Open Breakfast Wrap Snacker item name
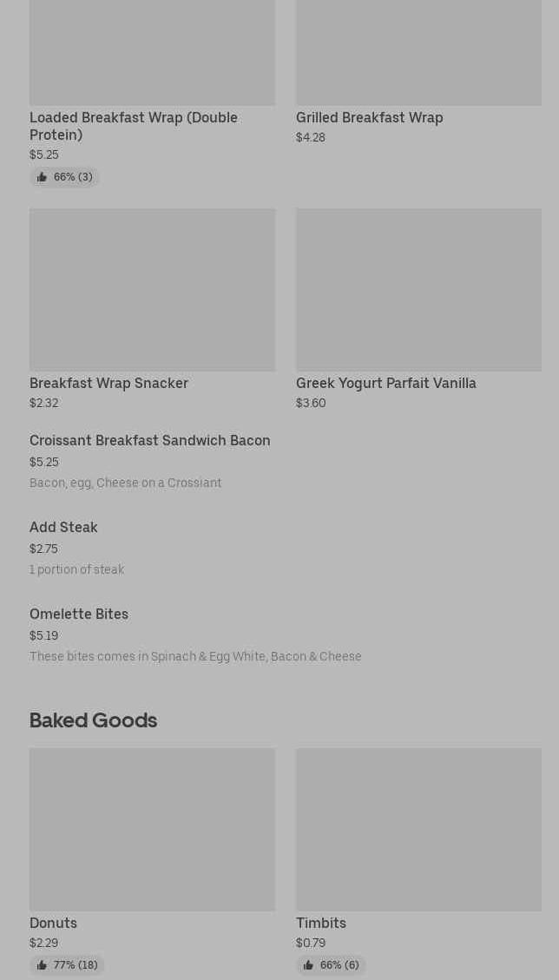 pos(109,383)
